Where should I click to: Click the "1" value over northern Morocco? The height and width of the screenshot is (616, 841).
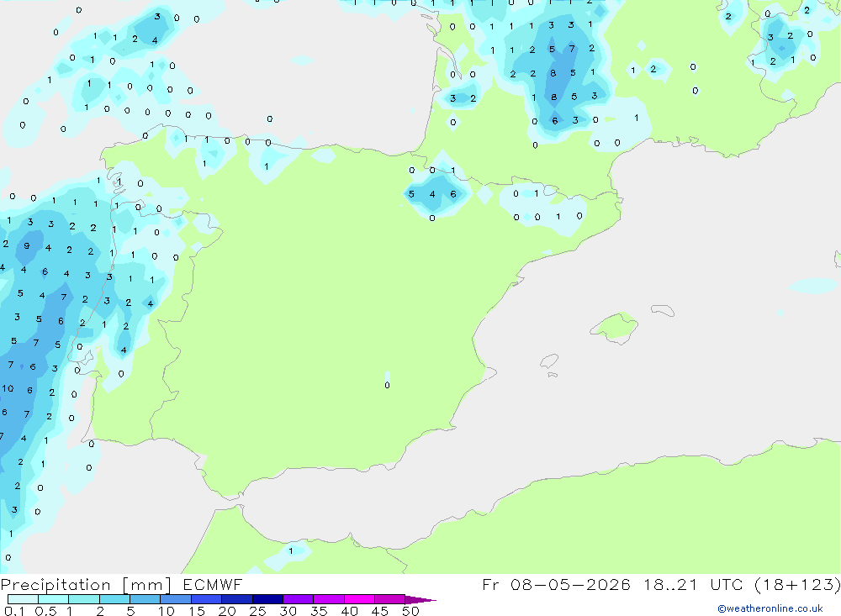(x=291, y=550)
